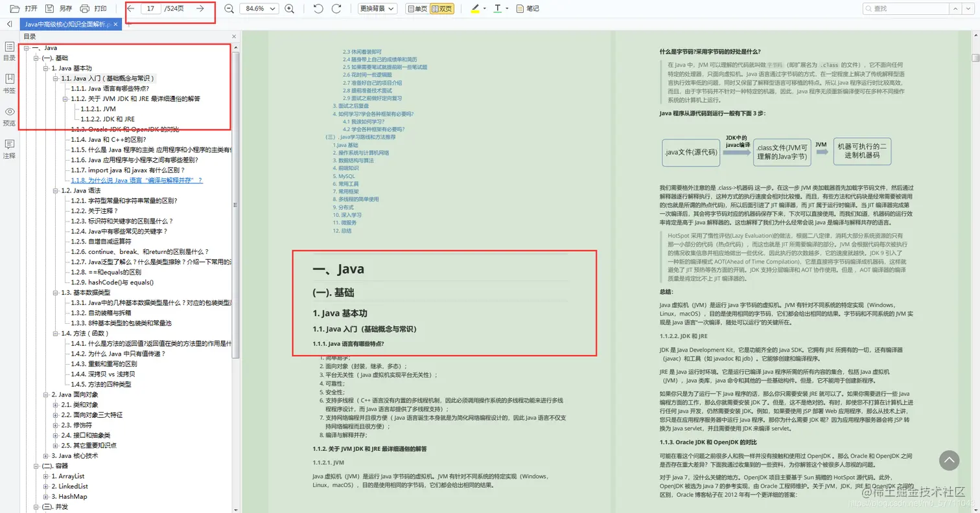Switch to 单页 single page view
The image size is (980, 513).
click(x=417, y=8)
